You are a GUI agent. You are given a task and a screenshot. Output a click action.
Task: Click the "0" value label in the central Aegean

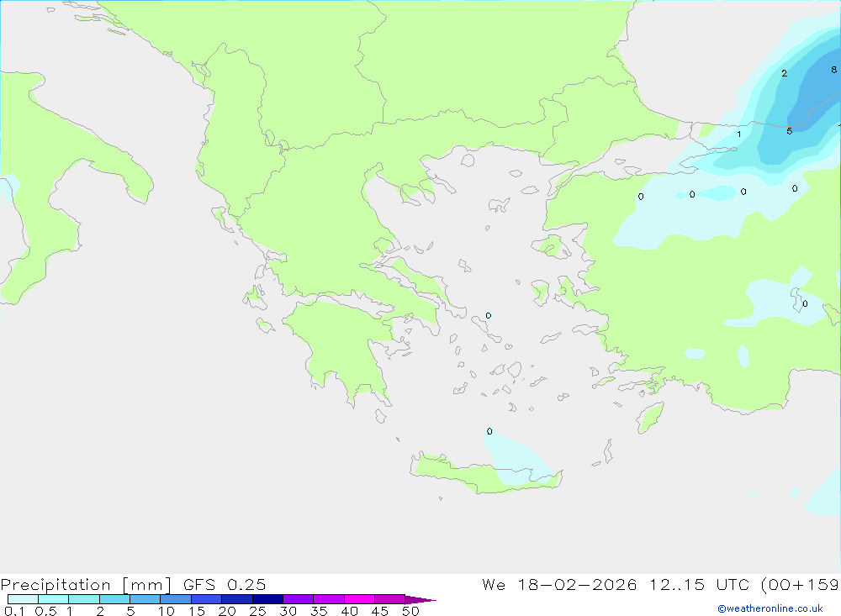489,316
